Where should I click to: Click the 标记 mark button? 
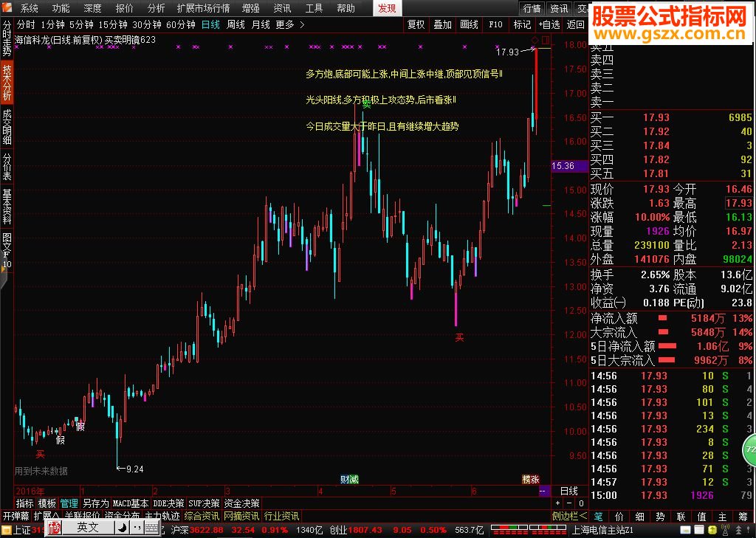point(522,24)
